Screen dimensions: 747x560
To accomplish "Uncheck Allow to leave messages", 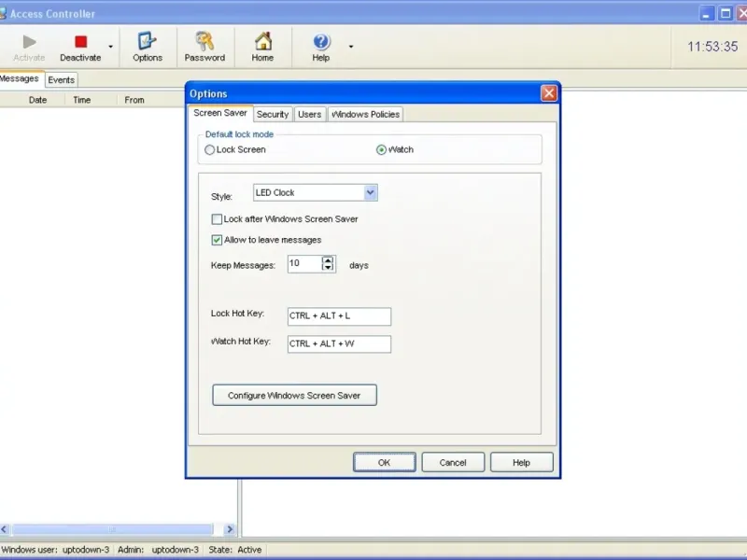I will pyautogui.click(x=217, y=240).
